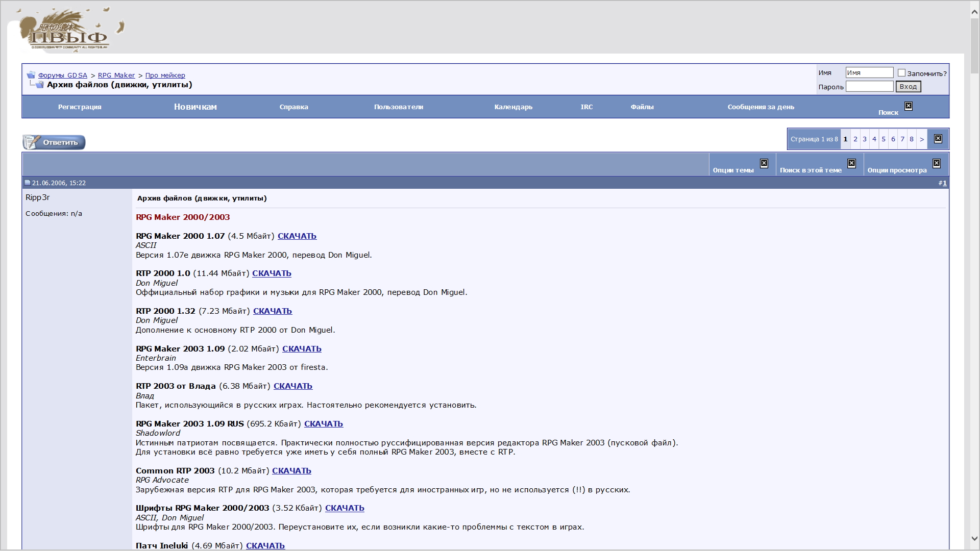Open the Thread Options dropdown menu
Viewport: 980px width, 551px height.
[x=733, y=170]
